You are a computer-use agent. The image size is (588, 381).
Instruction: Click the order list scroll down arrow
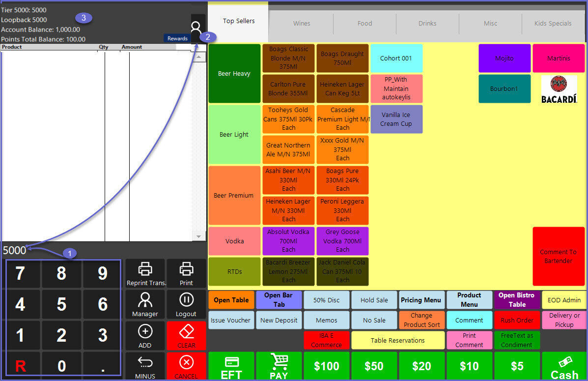(x=199, y=236)
